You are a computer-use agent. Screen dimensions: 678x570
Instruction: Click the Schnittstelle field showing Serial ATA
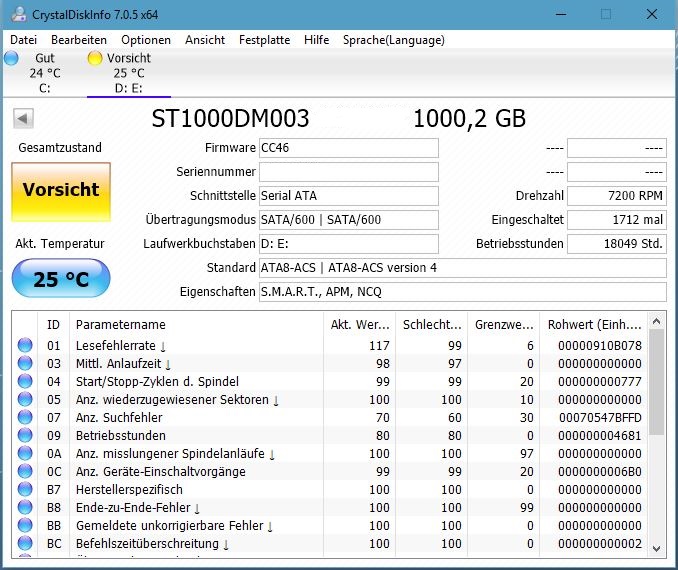tap(349, 196)
